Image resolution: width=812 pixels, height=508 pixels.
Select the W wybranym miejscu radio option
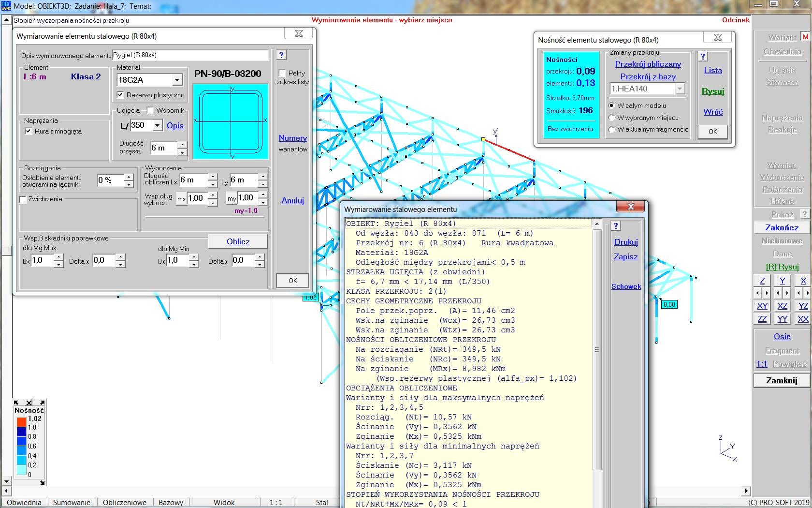coord(612,118)
